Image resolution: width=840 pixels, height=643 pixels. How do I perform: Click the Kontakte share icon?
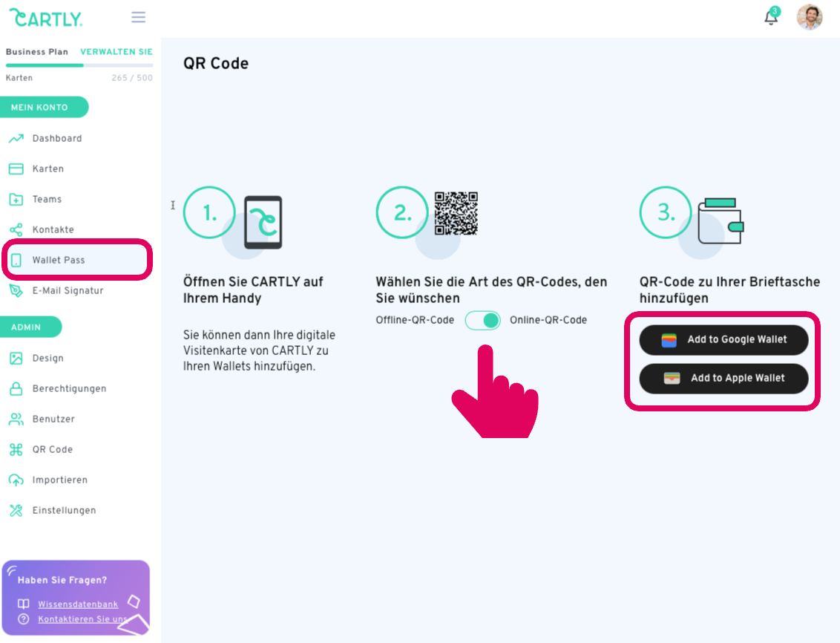16,230
